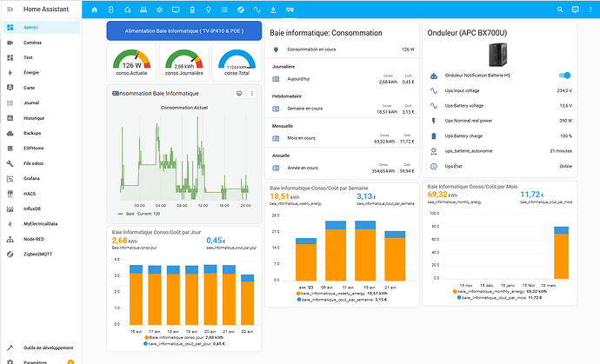Click the home view icon in top bar
The height and width of the screenshot is (364, 600).
93,10
